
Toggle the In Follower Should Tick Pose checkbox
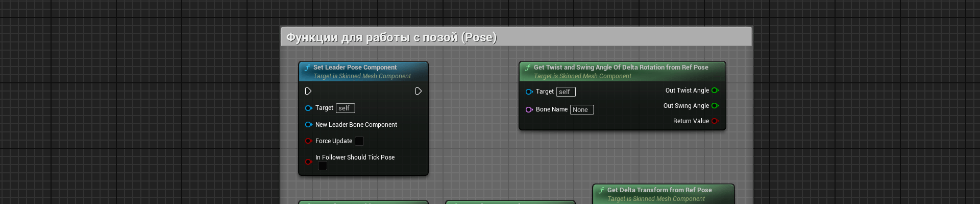point(323,166)
